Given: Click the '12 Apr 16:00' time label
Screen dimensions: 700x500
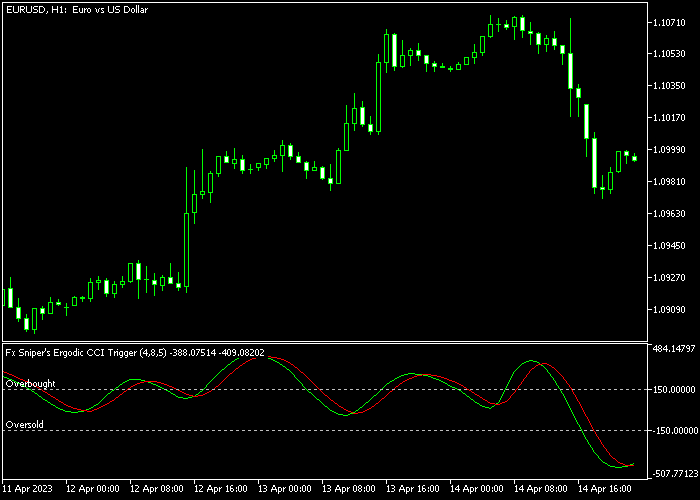Looking at the screenshot, I should 221,488.
